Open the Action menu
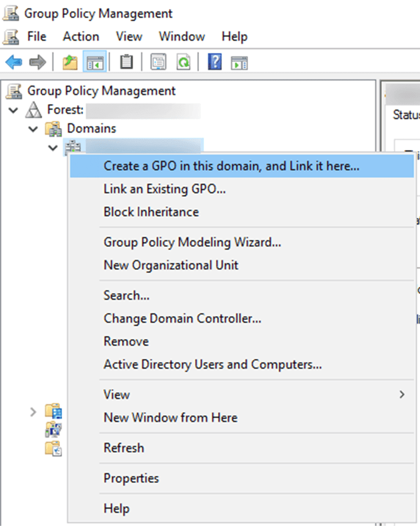420x529 pixels. pos(80,37)
